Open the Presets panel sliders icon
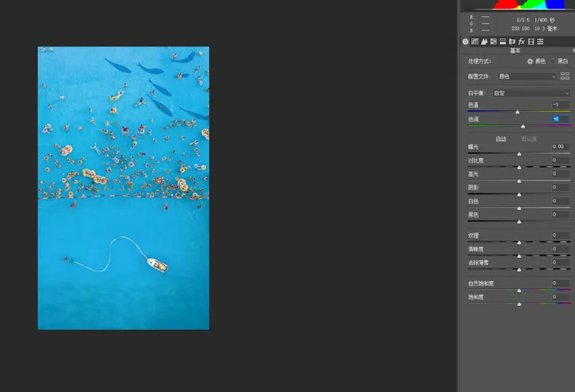 click(x=540, y=42)
